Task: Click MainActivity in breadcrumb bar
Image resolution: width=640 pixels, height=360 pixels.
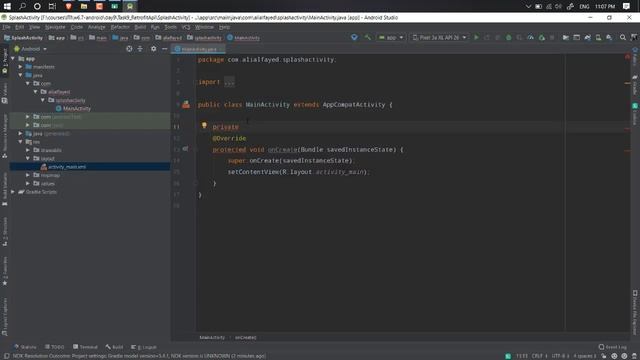Action: tap(244, 38)
